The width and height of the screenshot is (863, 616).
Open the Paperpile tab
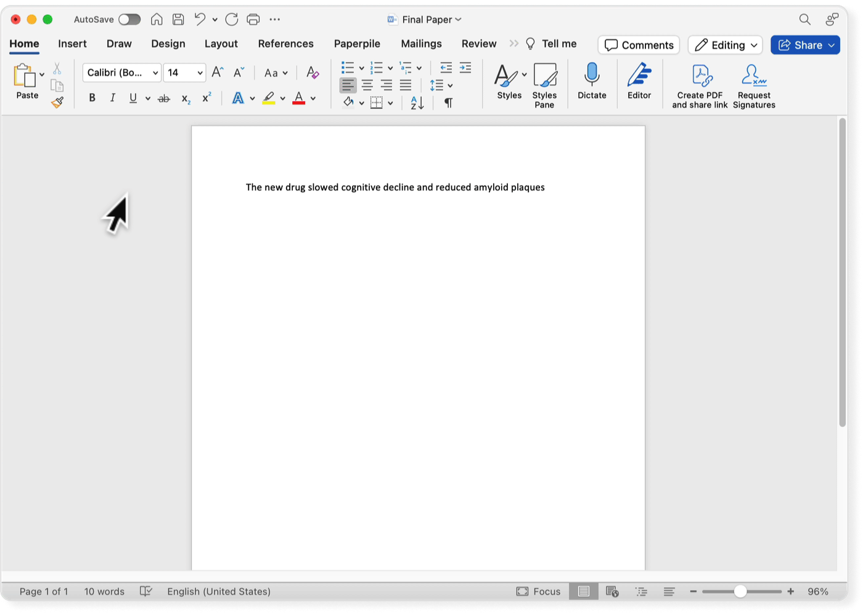pos(357,44)
